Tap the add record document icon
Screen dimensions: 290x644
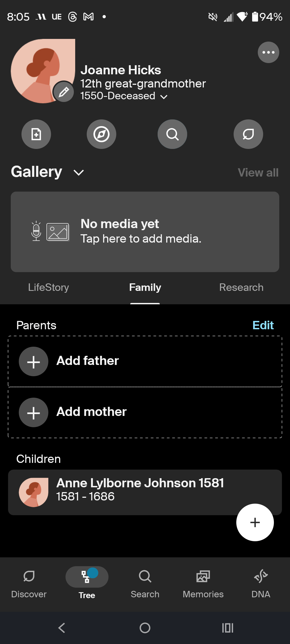click(x=36, y=134)
